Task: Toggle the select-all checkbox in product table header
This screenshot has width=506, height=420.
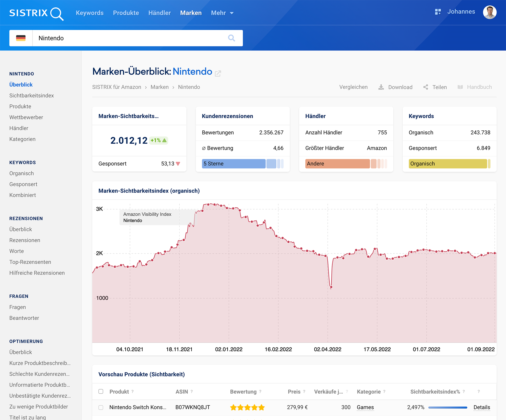Action: click(101, 392)
